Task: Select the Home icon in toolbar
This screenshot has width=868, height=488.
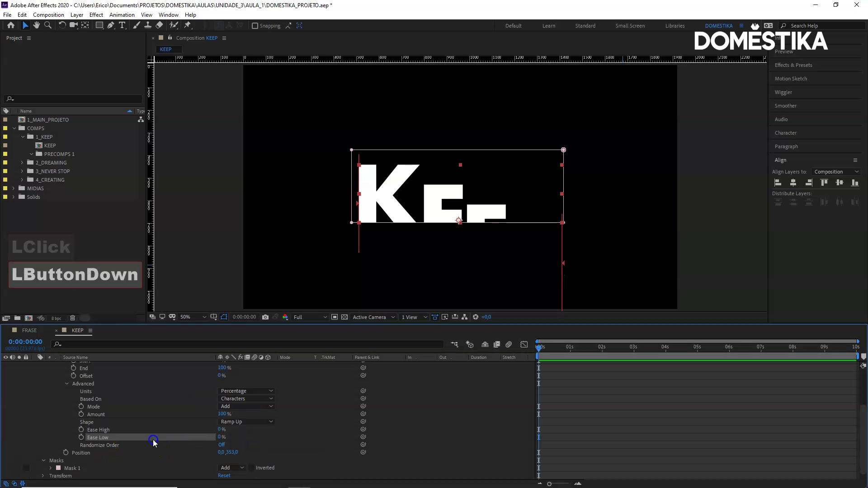Action: point(11,25)
